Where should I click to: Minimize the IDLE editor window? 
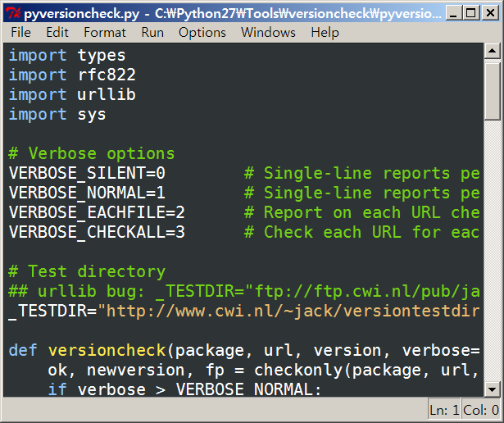(453, 13)
